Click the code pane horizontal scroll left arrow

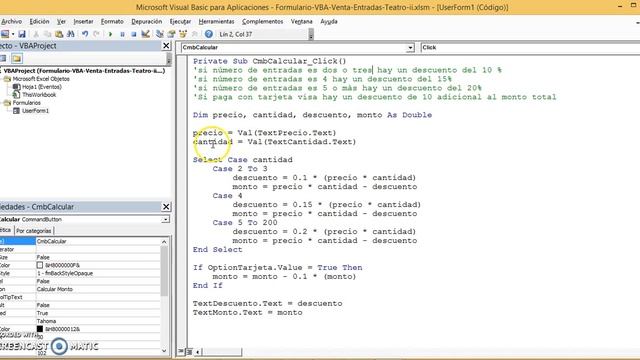[x=198, y=351]
